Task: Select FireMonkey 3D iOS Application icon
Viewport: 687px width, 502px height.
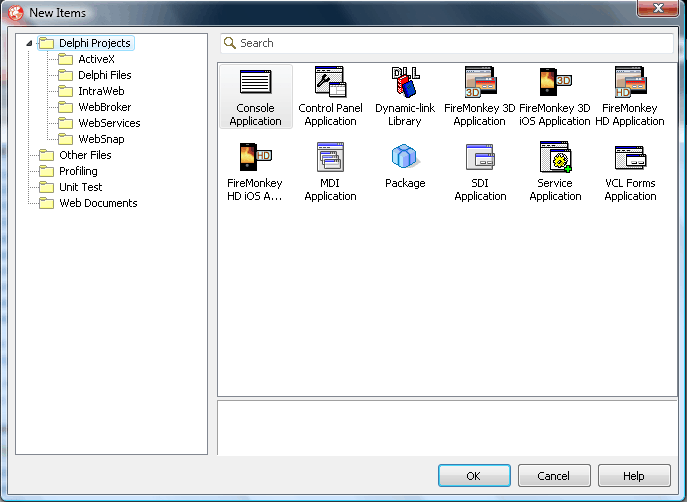Action: 555,82
